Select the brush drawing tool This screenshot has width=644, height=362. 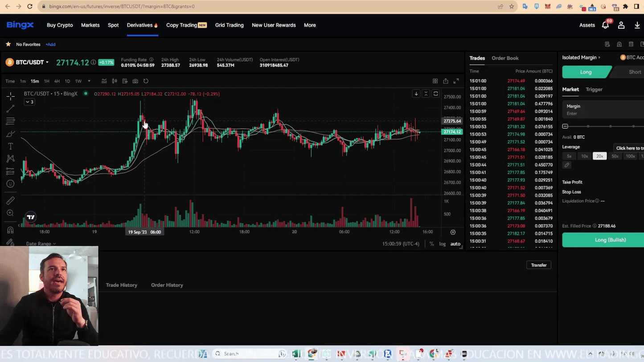(10, 134)
